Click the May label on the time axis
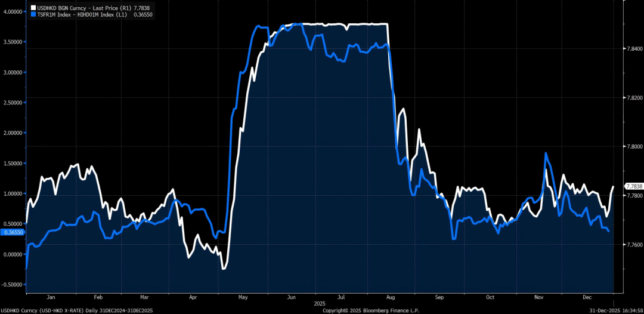Screen dimensions: 644x314 coord(242,297)
